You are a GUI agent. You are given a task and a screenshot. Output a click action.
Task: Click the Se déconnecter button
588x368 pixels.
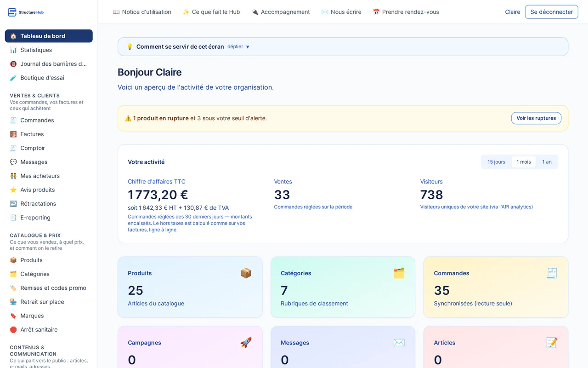(x=551, y=12)
